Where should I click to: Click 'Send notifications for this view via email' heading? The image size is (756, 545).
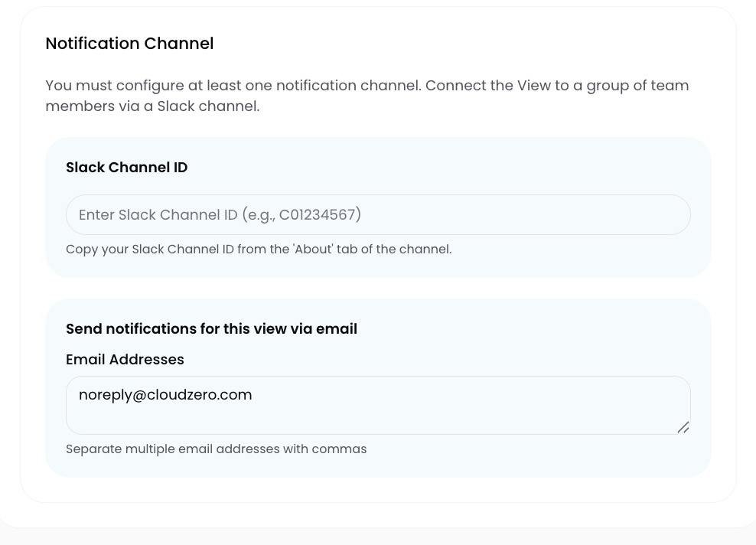coord(212,329)
